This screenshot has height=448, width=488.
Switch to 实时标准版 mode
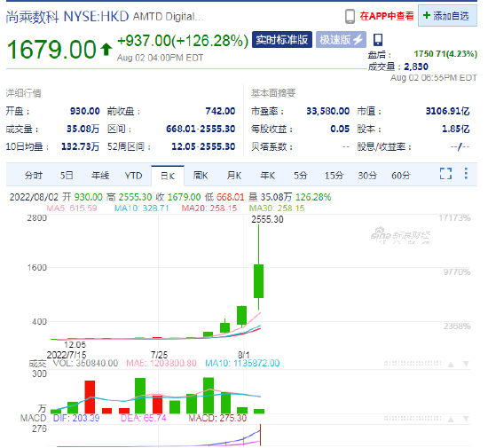pos(282,40)
